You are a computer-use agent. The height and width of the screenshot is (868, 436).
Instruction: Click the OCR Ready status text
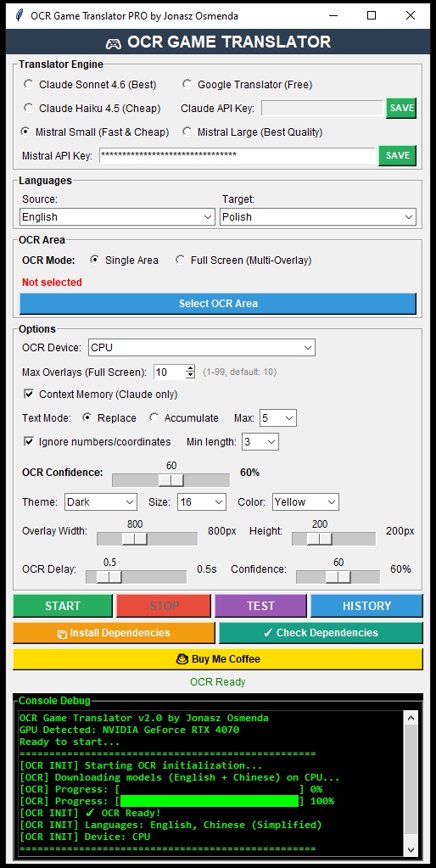pos(217,682)
